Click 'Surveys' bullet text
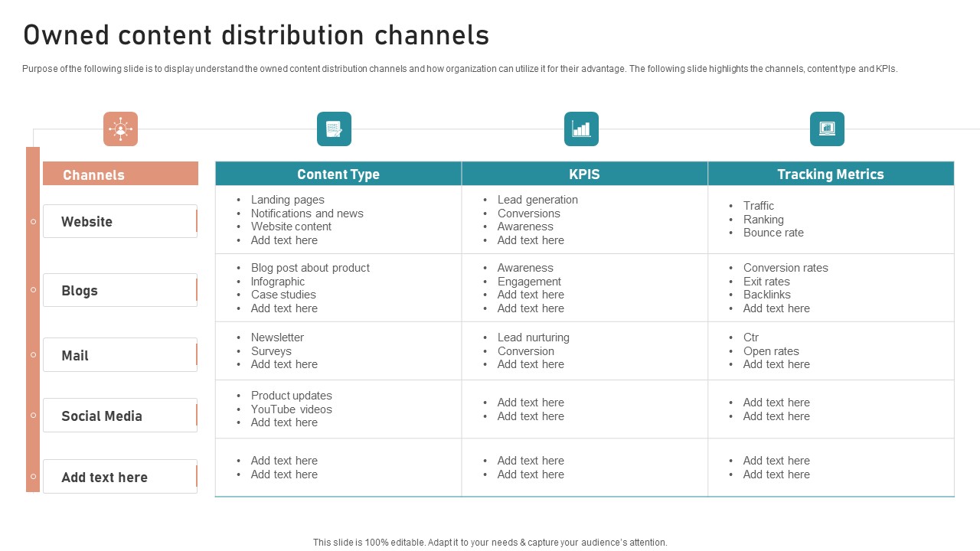This screenshot has height=551, width=980. (271, 351)
